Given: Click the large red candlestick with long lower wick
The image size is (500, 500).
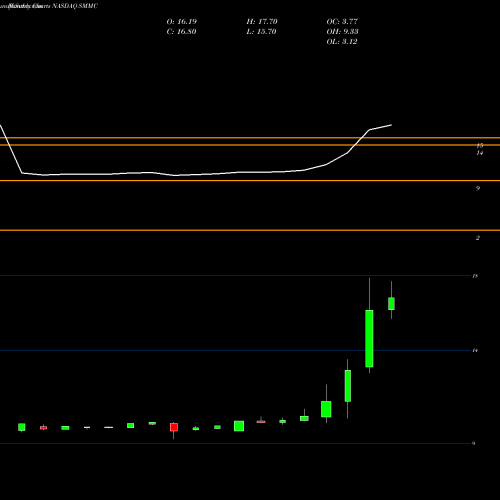Looking at the screenshot, I should (x=174, y=427).
